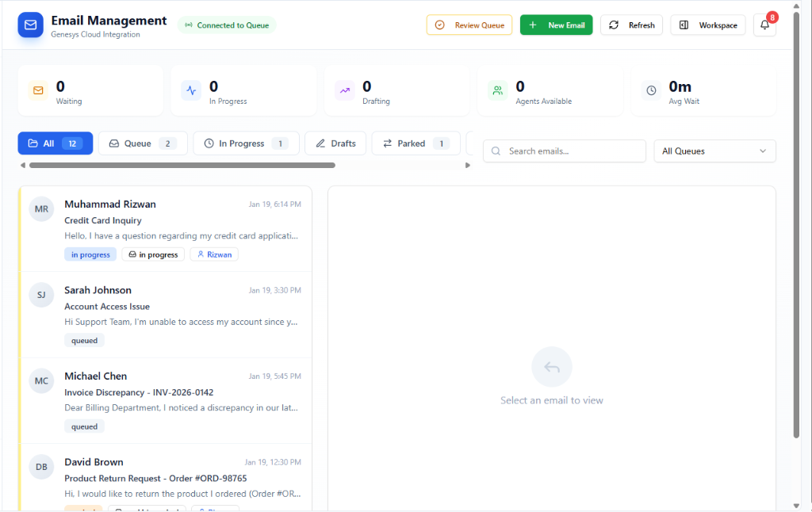
Task: Switch to the Queue tab
Action: (x=143, y=143)
